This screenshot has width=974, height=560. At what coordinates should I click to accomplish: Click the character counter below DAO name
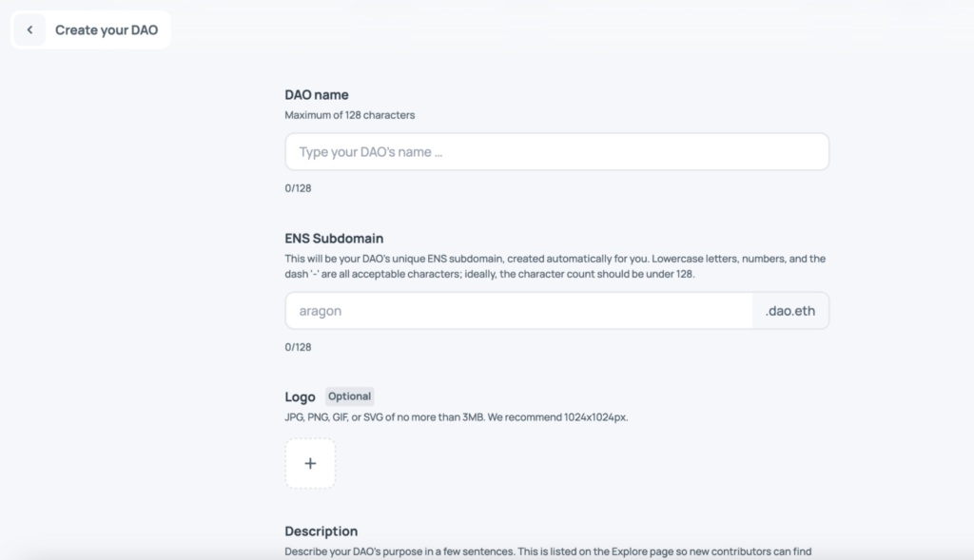coord(298,188)
